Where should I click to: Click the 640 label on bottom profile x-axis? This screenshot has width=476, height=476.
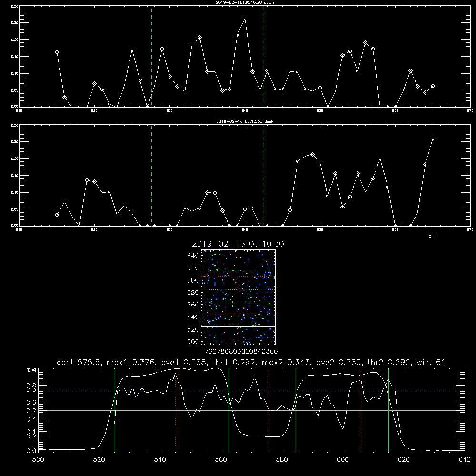pyautogui.click(x=465, y=460)
